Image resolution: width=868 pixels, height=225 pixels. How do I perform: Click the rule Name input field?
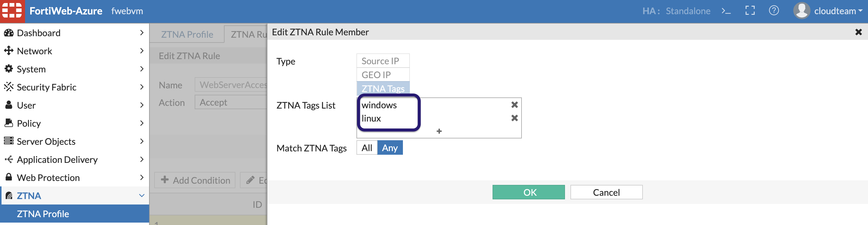(231, 84)
